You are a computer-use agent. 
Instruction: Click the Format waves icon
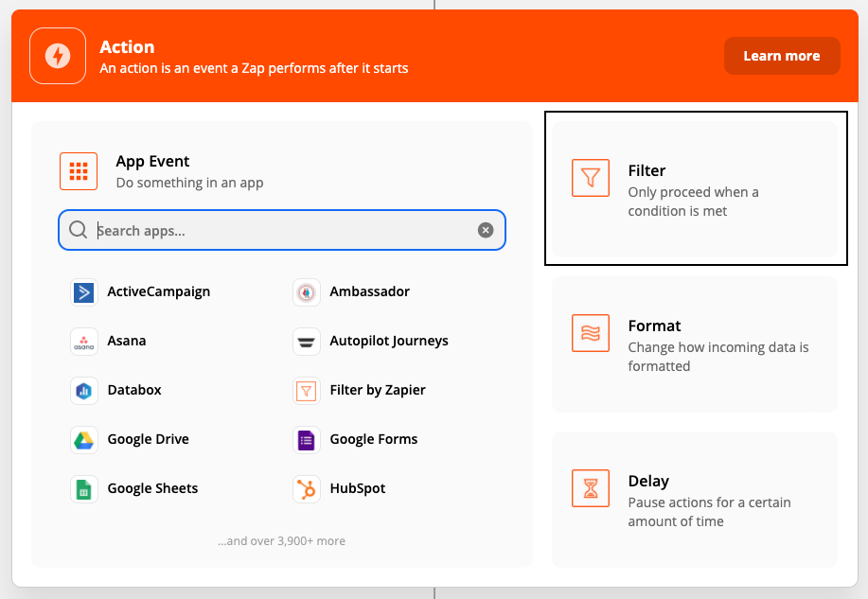[x=591, y=333]
